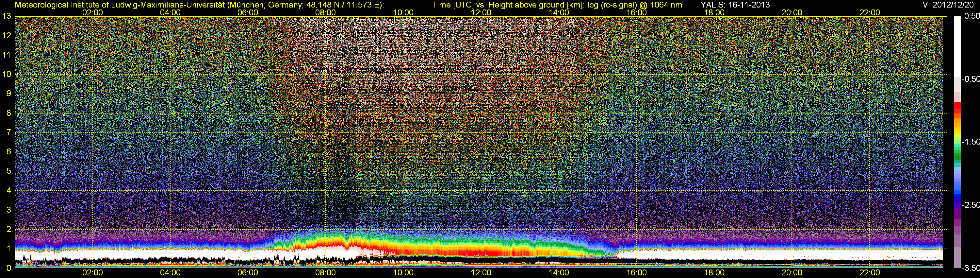
Task: Click the '3.' height axis label
Action: click(x=9, y=210)
